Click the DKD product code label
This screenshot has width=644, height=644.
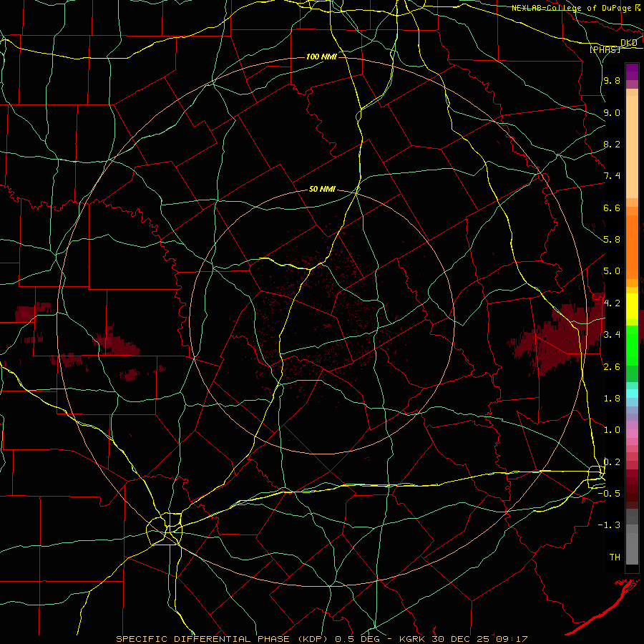(x=629, y=43)
